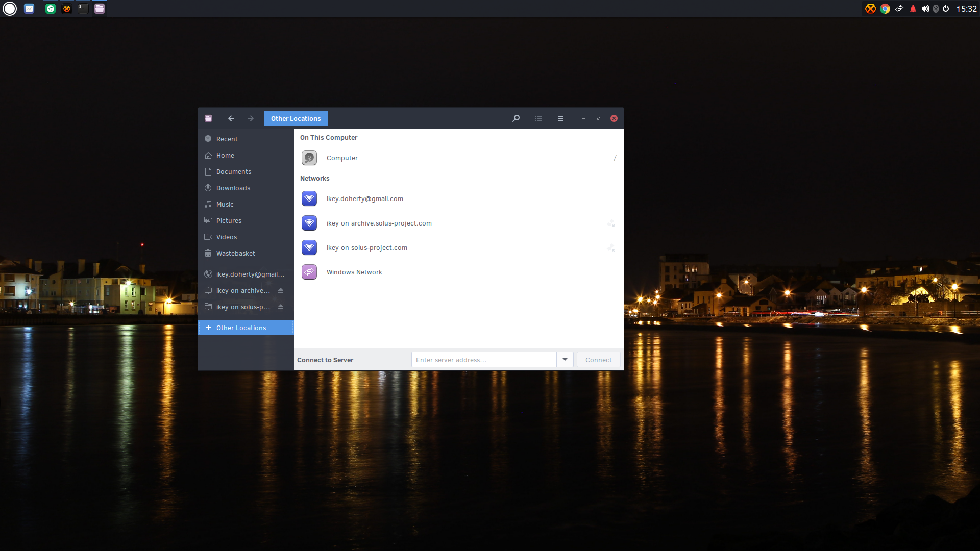Click the Bluetooth tray indicator

coord(936,9)
